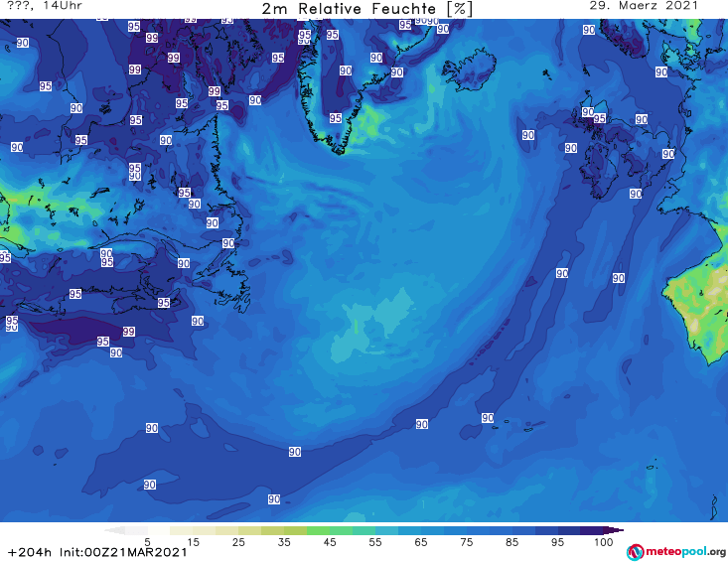Click the color scale tick label "55"

pos(375,542)
